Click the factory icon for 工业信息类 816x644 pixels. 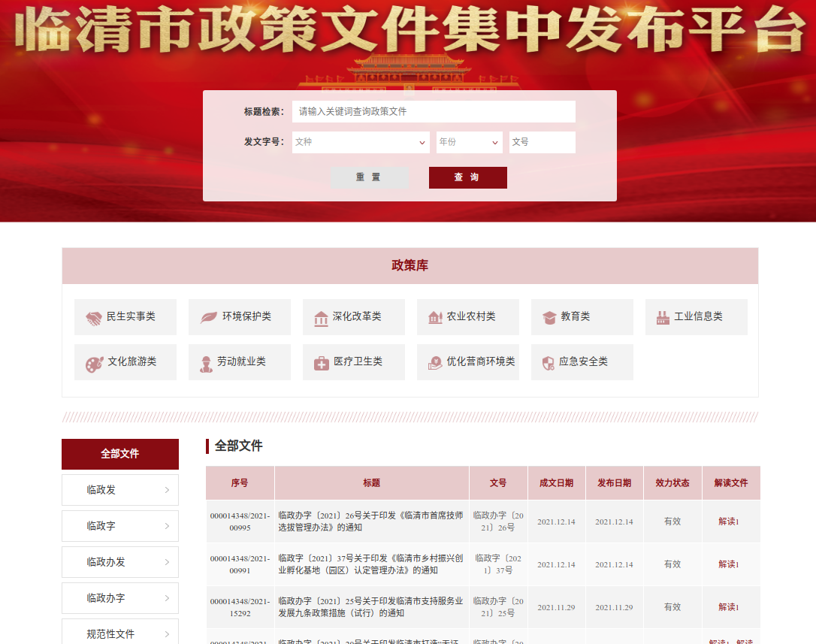(663, 317)
